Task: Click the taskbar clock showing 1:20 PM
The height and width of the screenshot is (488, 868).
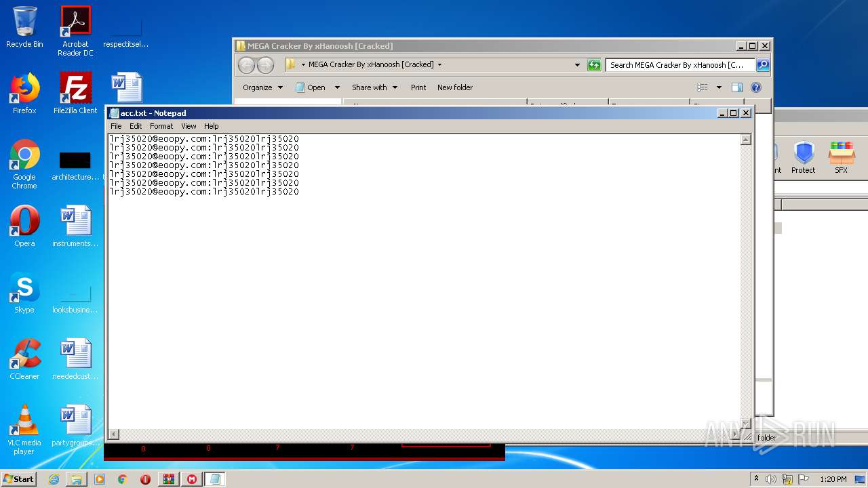Action: [x=833, y=479]
